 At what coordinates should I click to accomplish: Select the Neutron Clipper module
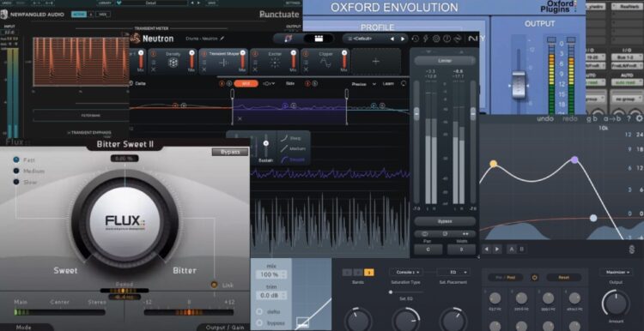(x=325, y=61)
